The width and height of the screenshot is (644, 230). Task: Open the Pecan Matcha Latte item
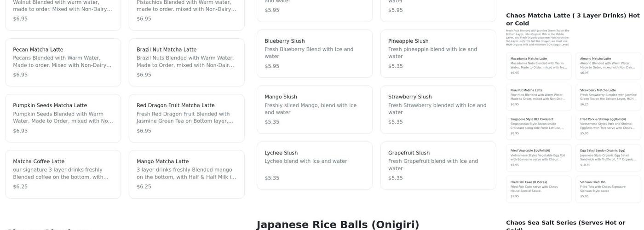(x=63, y=62)
